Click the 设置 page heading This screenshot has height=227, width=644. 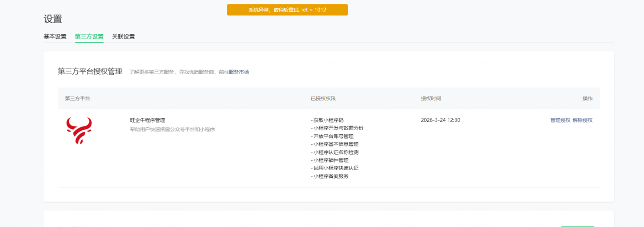[53, 19]
